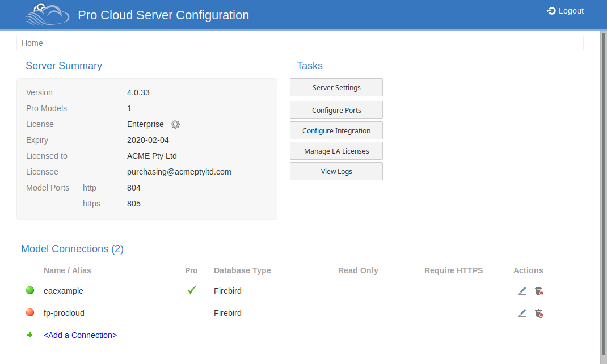
Task: Log out using the Logout link
Action: (x=565, y=11)
